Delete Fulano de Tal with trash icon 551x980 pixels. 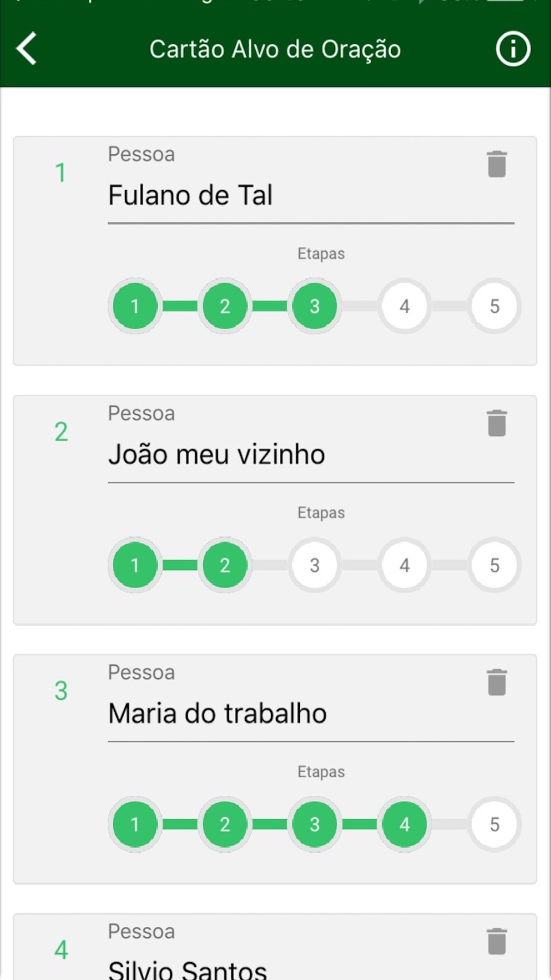tap(496, 164)
